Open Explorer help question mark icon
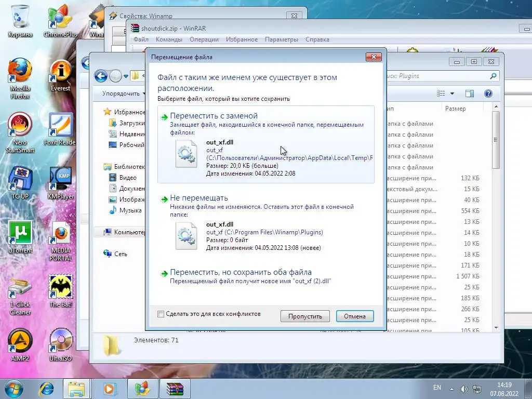Viewport: 532px width, 399px height. [x=488, y=94]
